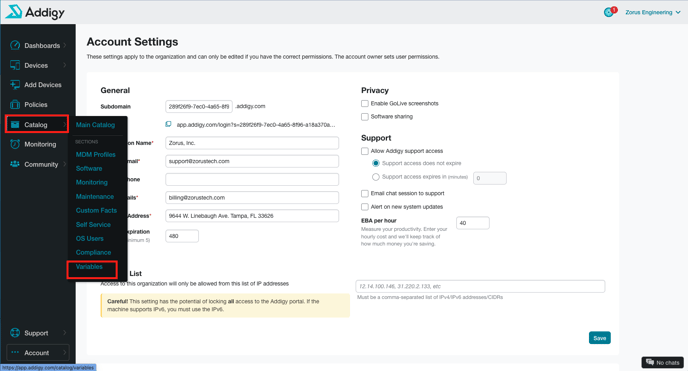Click the Account ellipsis icon
This screenshot has width=688, height=371.
[15, 352]
